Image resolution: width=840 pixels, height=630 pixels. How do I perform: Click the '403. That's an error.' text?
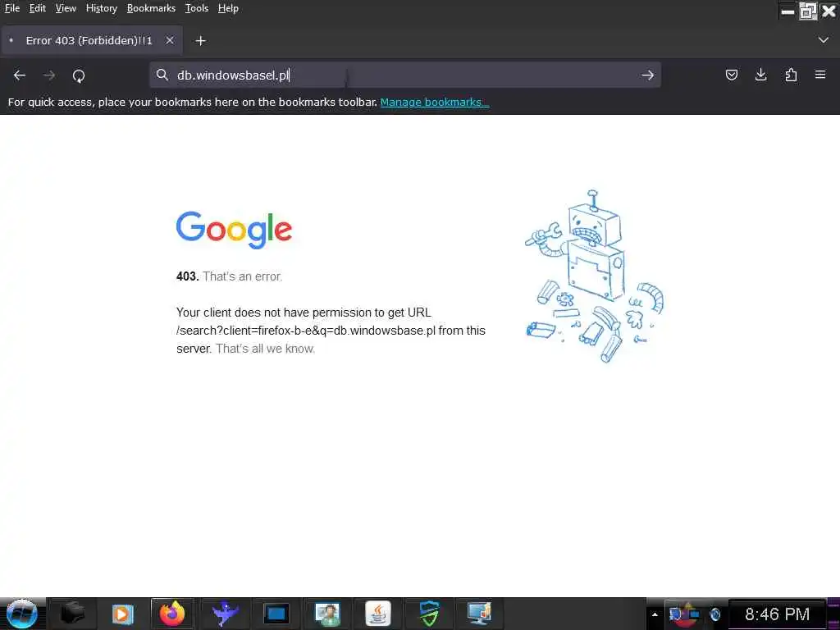coord(230,276)
